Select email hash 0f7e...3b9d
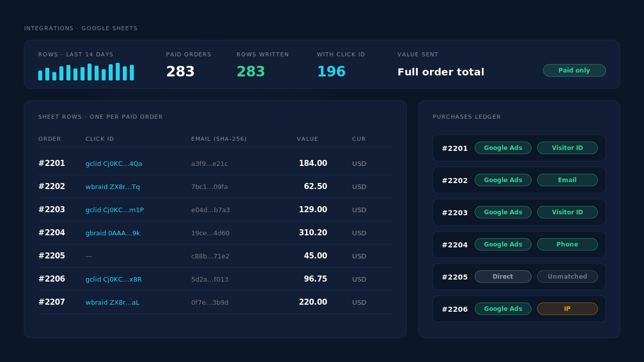644x362 pixels. click(x=210, y=302)
